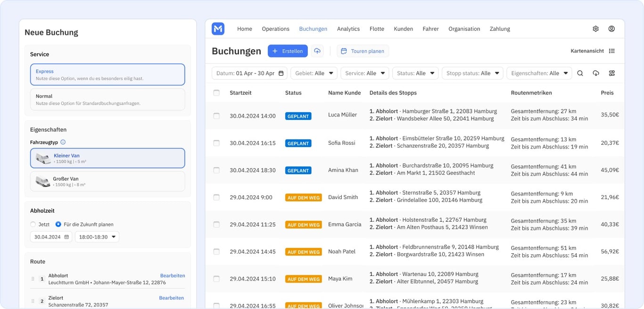Open Organisation in top navigation
The height and width of the screenshot is (309, 644).
tap(464, 29)
